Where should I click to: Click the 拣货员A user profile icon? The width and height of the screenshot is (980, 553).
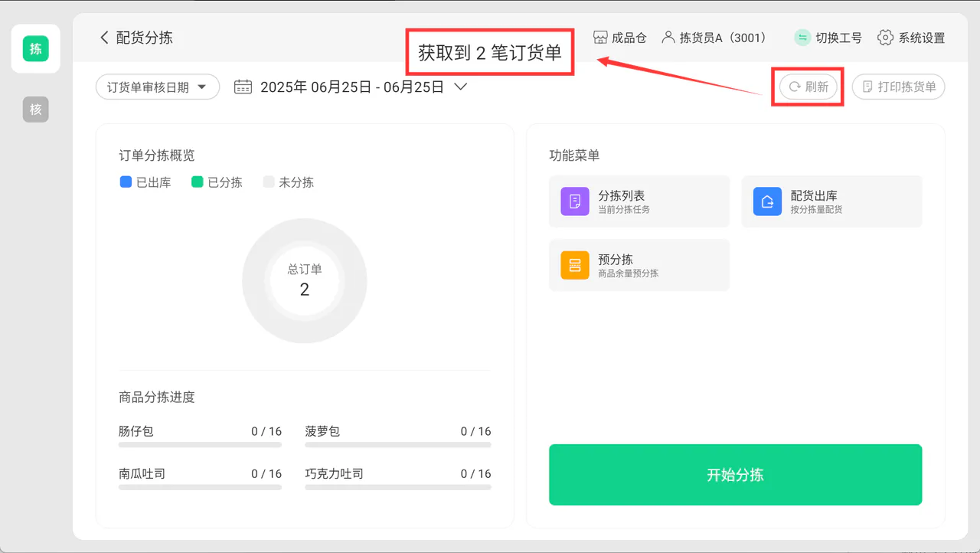point(668,37)
